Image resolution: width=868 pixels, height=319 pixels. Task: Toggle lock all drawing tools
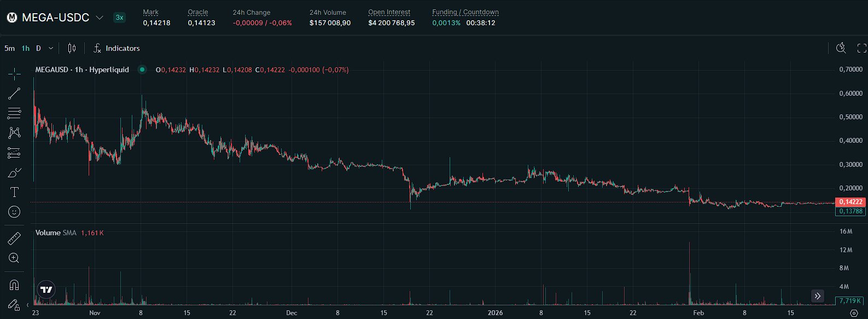14,305
